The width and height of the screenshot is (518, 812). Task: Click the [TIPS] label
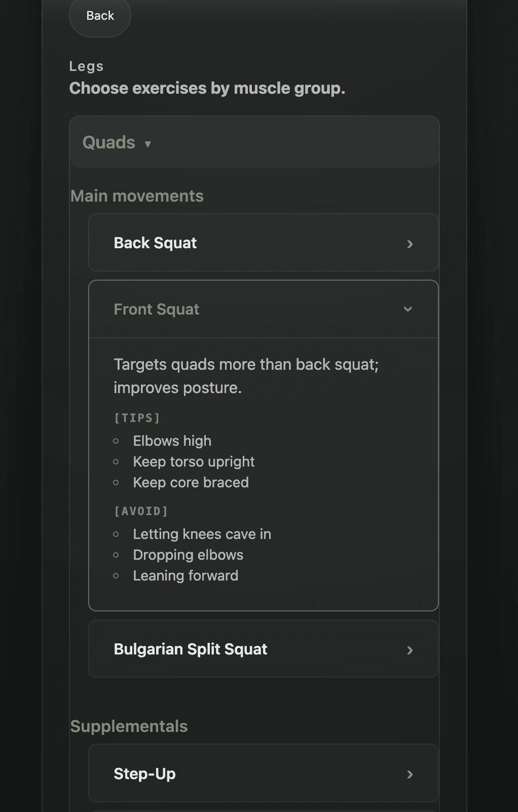click(x=137, y=418)
